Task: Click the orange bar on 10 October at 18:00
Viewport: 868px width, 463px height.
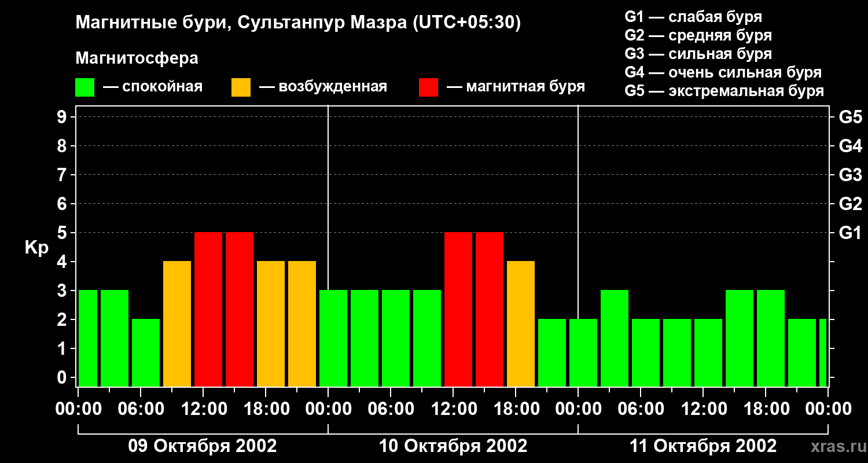Action: click(521, 324)
